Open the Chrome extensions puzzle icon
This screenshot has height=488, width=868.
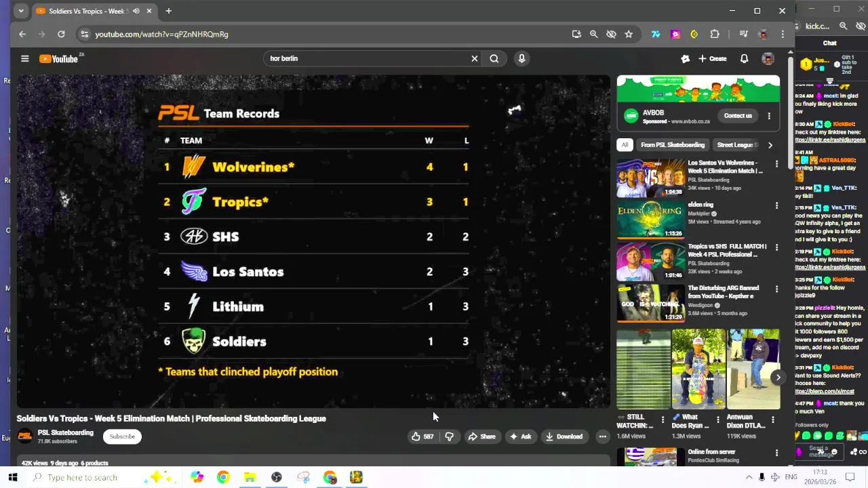pyautogui.click(x=715, y=34)
